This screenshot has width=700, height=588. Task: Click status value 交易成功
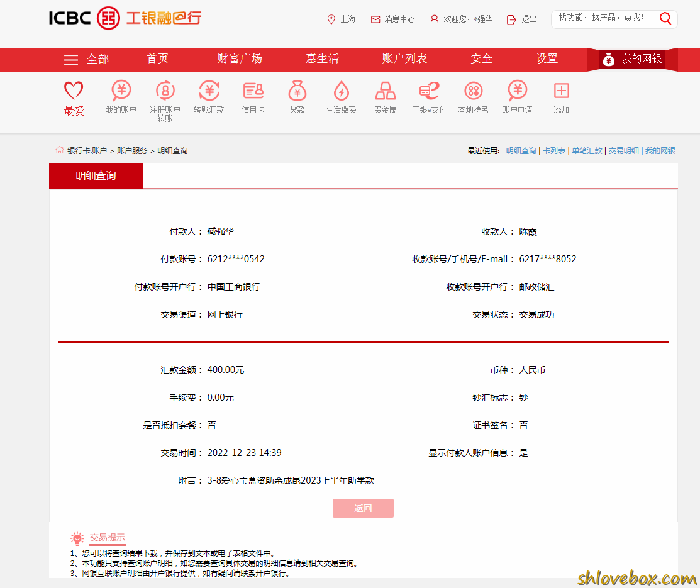(536, 315)
